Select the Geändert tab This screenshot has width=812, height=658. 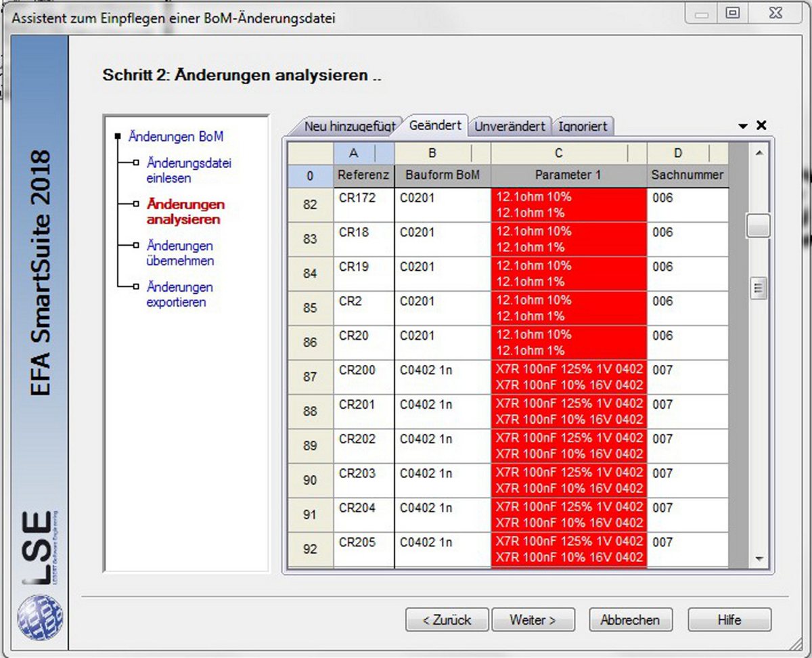(x=435, y=125)
